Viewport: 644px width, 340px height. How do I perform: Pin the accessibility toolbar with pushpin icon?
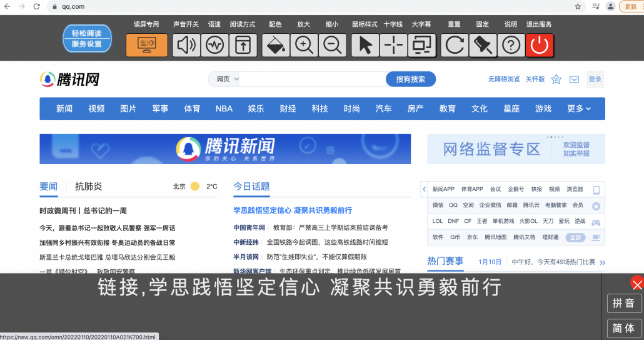483,45
